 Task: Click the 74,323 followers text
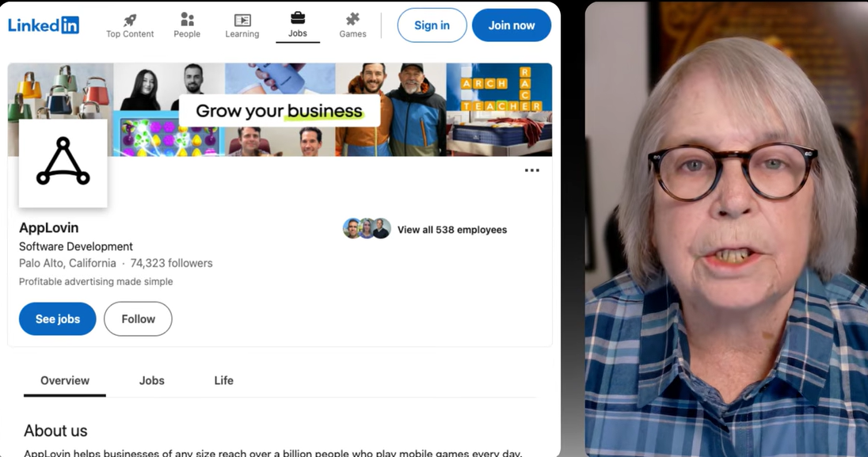pos(172,263)
